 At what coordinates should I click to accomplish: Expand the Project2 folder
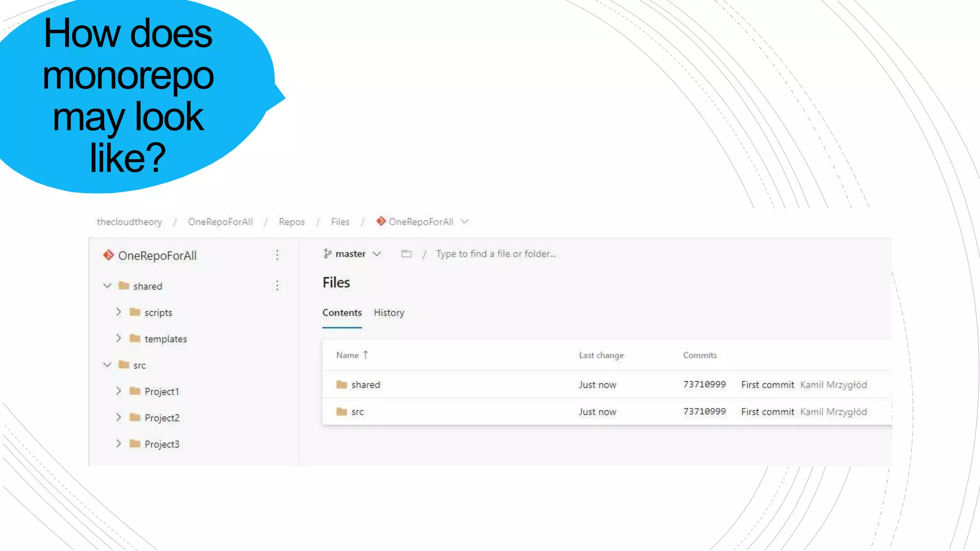119,417
